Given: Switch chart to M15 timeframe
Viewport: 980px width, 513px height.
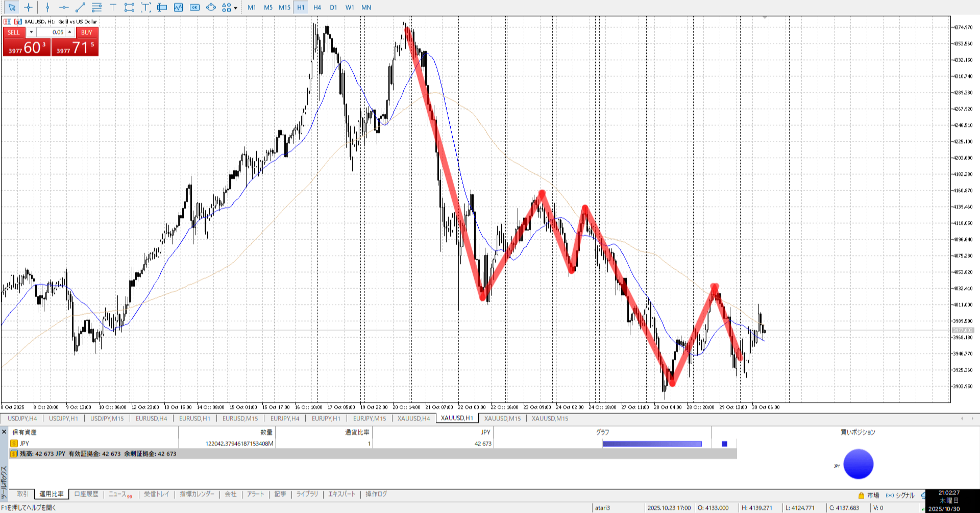Looking at the screenshot, I should (x=284, y=8).
